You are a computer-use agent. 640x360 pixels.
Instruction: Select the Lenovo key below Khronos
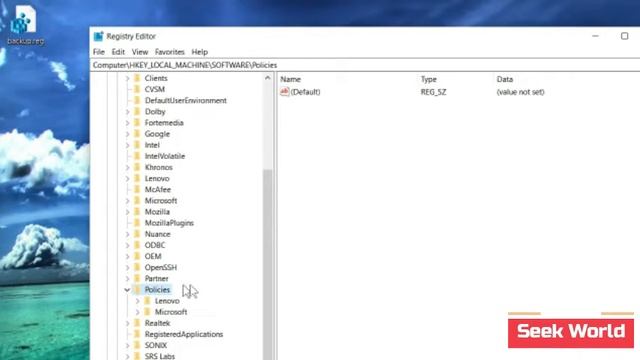point(157,178)
